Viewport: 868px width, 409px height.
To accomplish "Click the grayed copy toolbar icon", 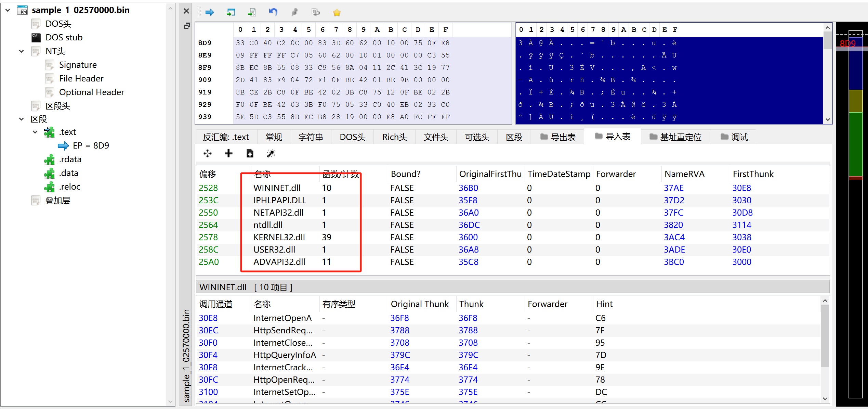I will pos(316,13).
